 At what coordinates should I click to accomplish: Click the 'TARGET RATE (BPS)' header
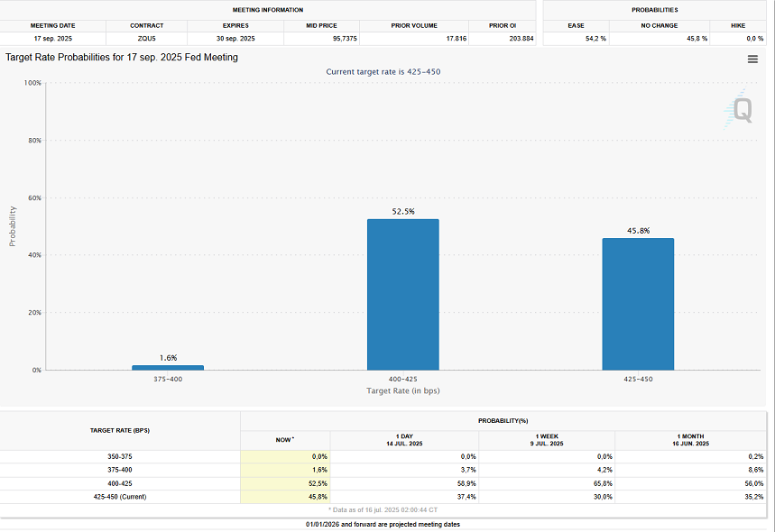(x=120, y=431)
